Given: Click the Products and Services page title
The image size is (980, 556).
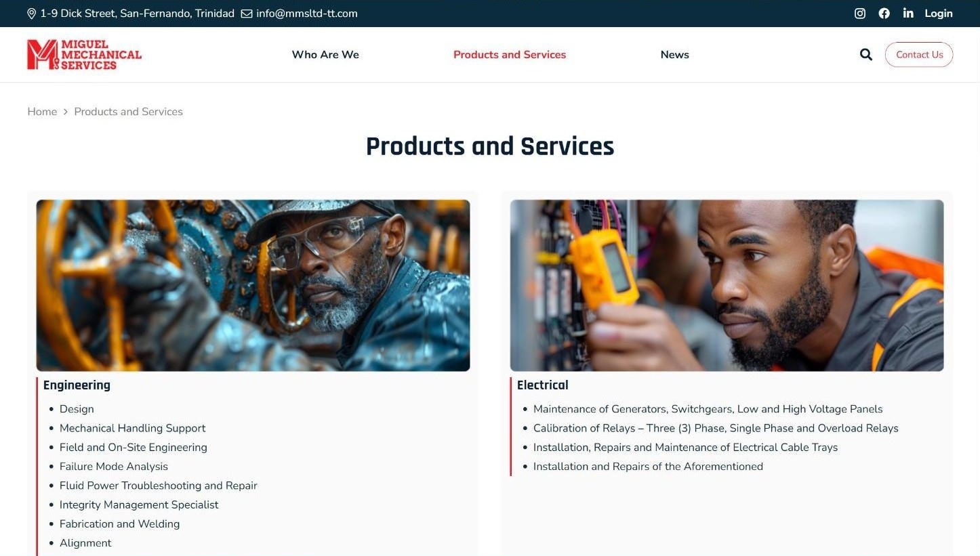Looking at the screenshot, I should [490, 146].
